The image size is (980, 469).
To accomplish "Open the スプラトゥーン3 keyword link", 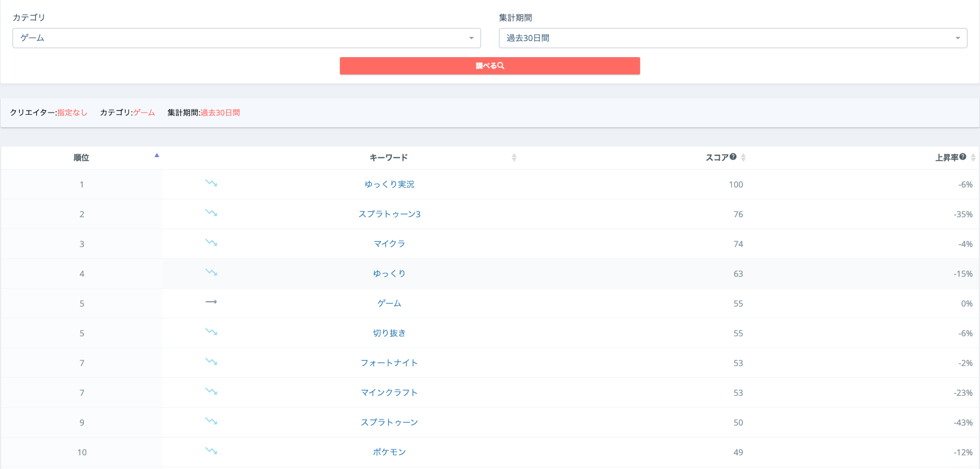I will (389, 214).
